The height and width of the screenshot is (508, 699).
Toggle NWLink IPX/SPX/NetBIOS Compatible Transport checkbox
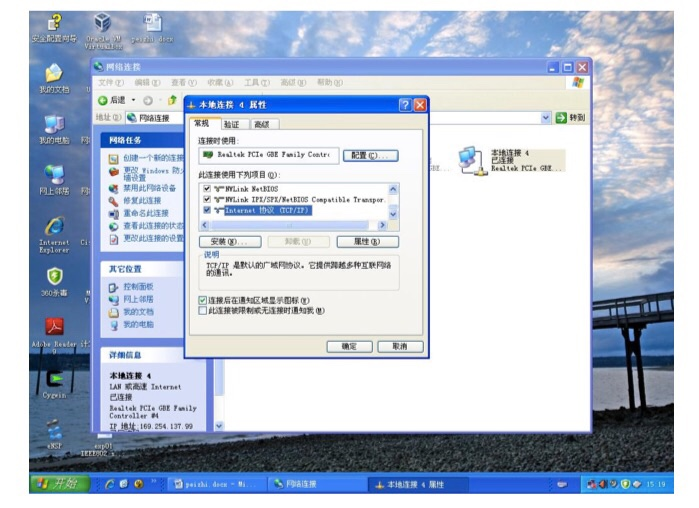(x=207, y=199)
